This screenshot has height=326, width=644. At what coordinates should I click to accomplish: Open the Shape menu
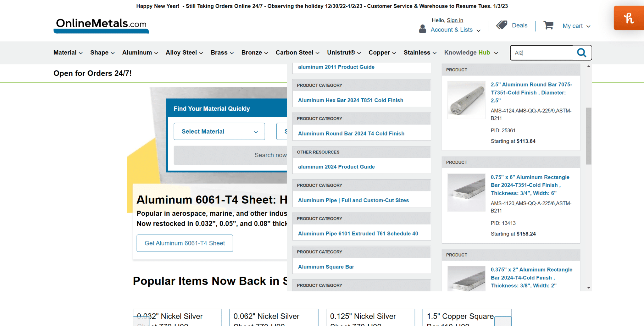coord(102,53)
